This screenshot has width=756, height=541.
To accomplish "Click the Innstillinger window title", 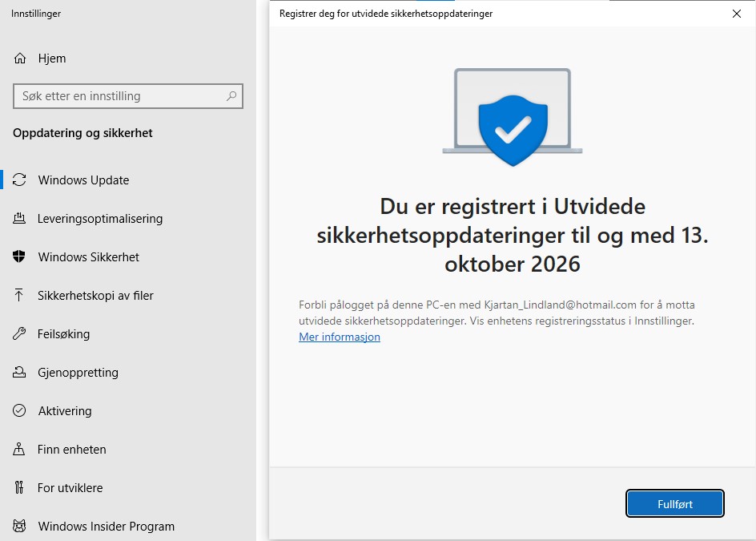I will 36,14.
